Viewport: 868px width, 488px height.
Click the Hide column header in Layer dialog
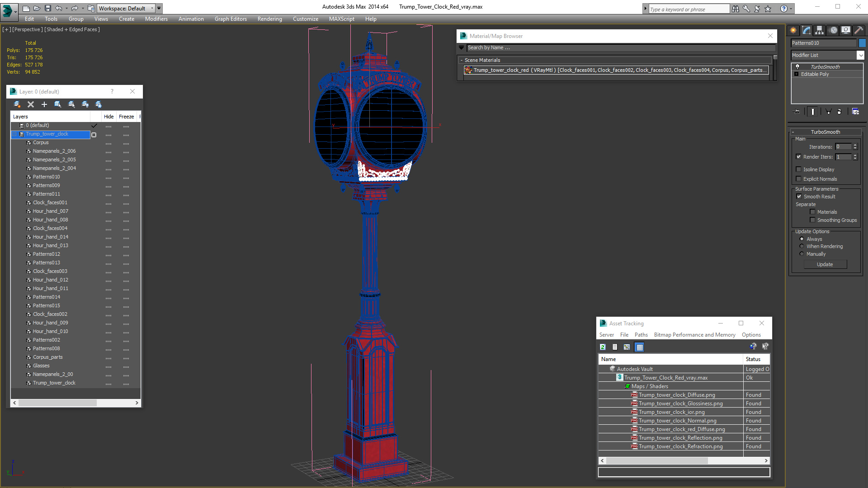[x=109, y=117]
